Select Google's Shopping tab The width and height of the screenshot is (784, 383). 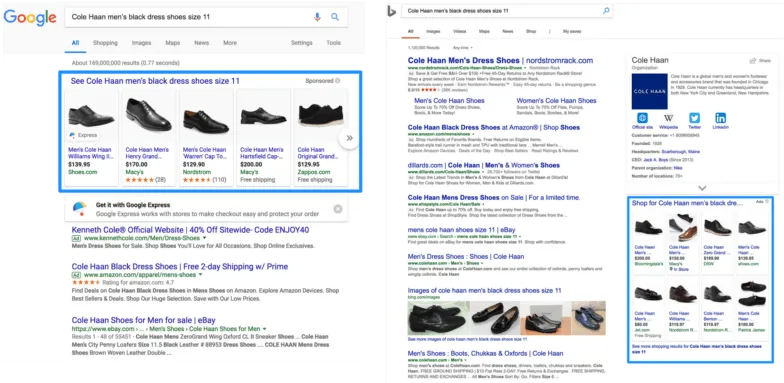click(105, 43)
